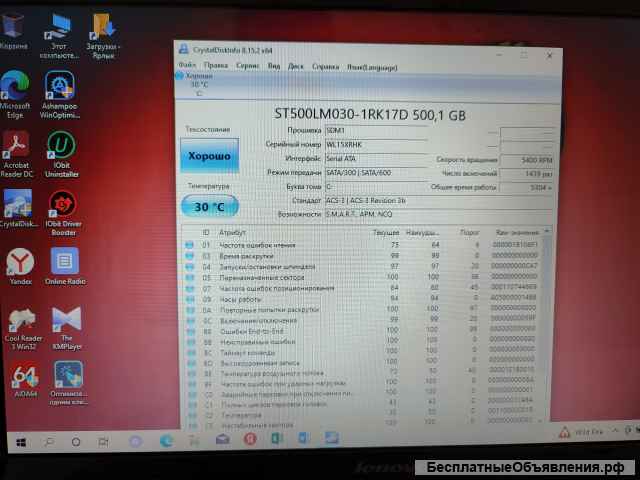Image resolution: width=640 pixels, height=480 pixels.
Task: Launch IObit Driver Booster desktop icon
Action: click(63, 213)
